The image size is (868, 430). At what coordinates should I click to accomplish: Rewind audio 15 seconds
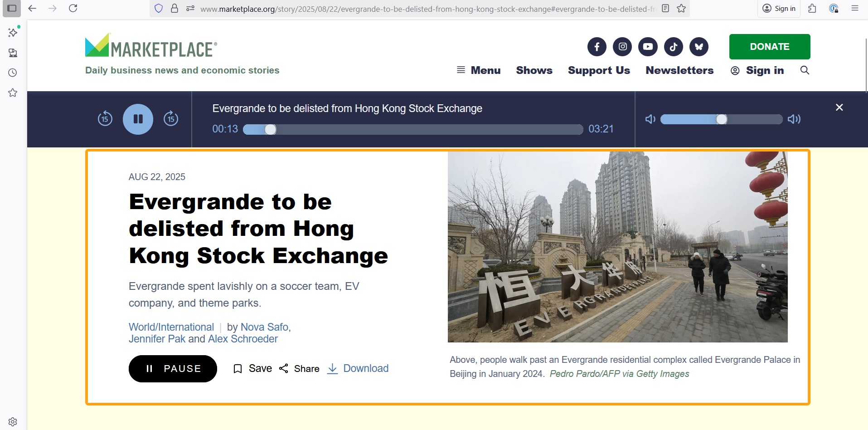[x=105, y=119]
